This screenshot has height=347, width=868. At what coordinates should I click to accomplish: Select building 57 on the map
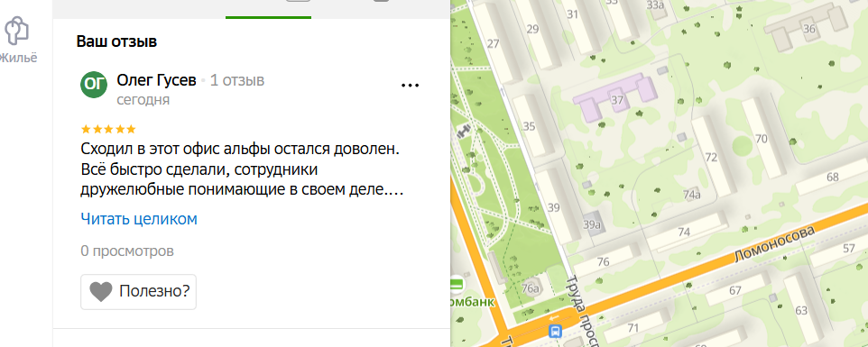849,248
